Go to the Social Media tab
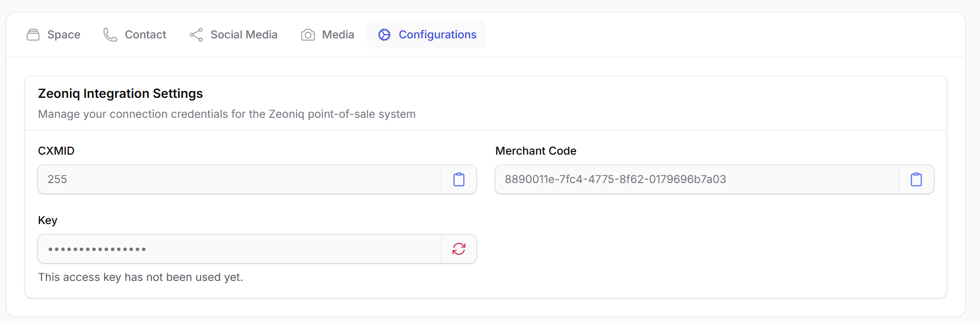980x323 pixels. click(233, 35)
